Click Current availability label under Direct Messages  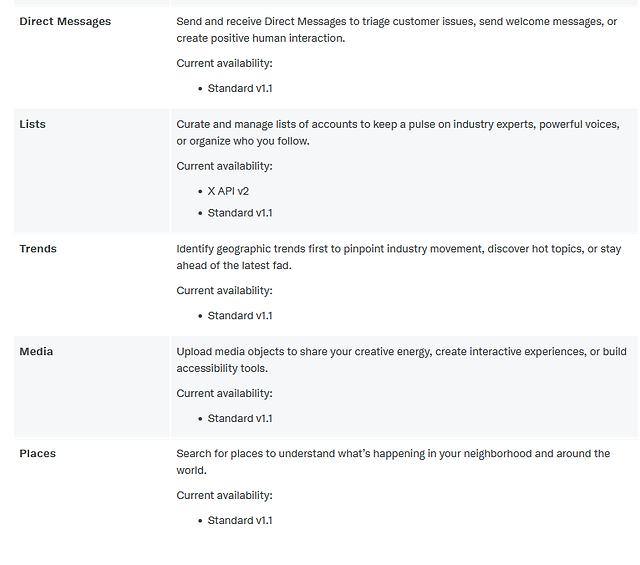click(224, 63)
